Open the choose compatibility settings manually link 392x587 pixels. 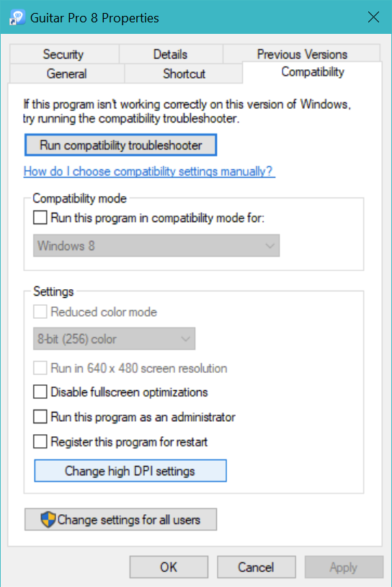pyautogui.click(x=149, y=172)
